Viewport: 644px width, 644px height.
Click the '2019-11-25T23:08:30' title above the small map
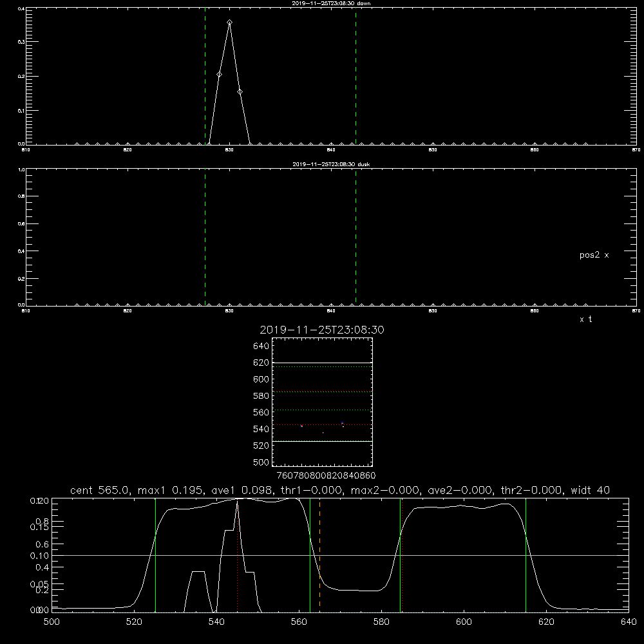point(322,330)
